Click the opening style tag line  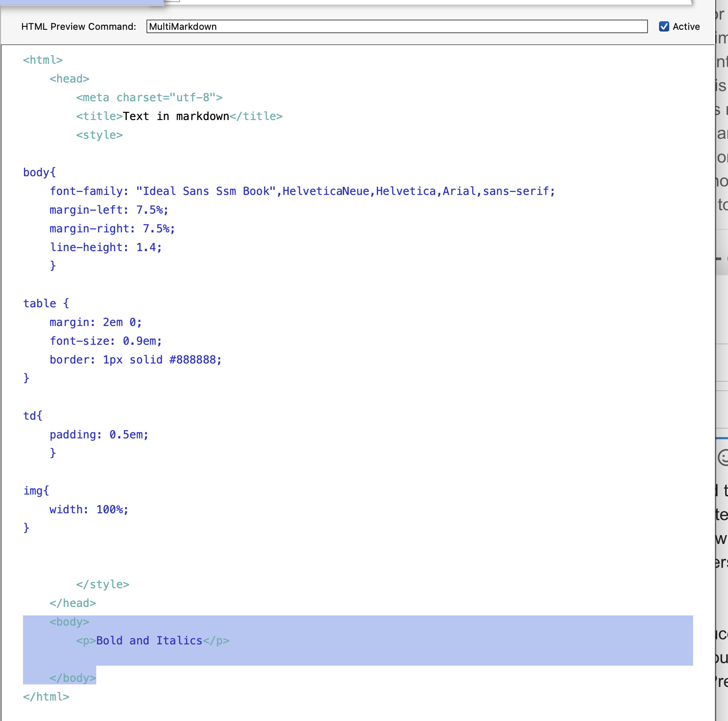pyautogui.click(x=99, y=135)
